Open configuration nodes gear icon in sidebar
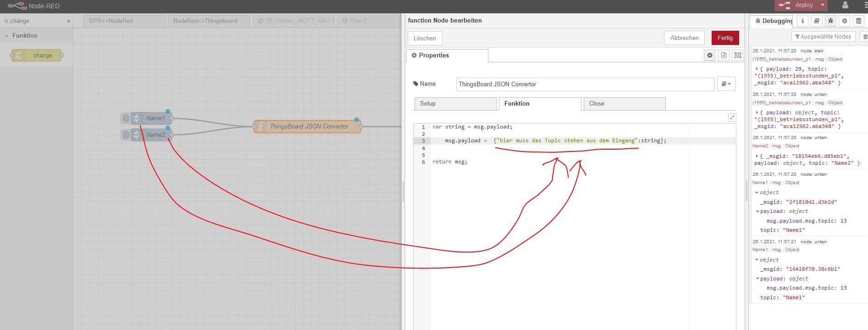Screen dimensions: 868x330 [x=845, y=21]
